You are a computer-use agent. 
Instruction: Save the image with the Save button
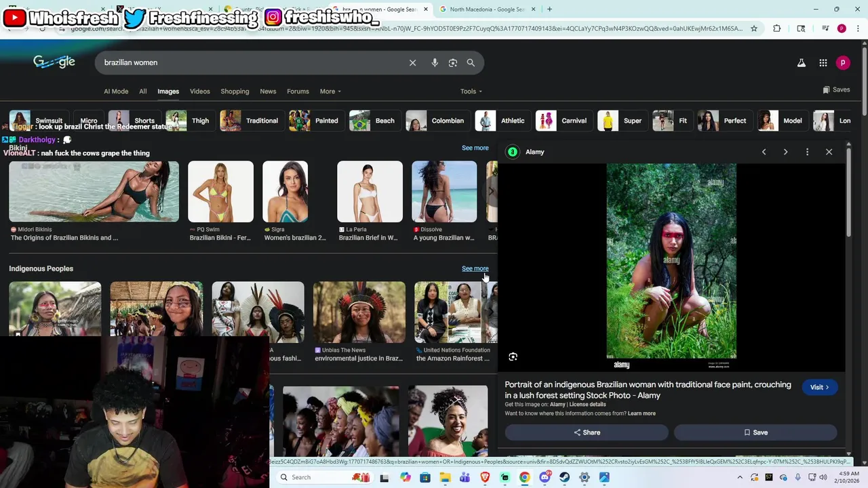pos(755,432)
